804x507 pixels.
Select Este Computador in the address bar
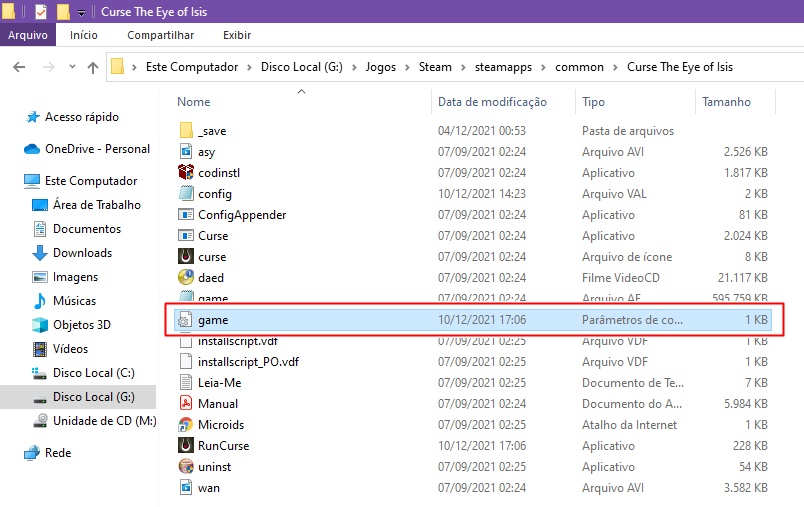[192, 67]
